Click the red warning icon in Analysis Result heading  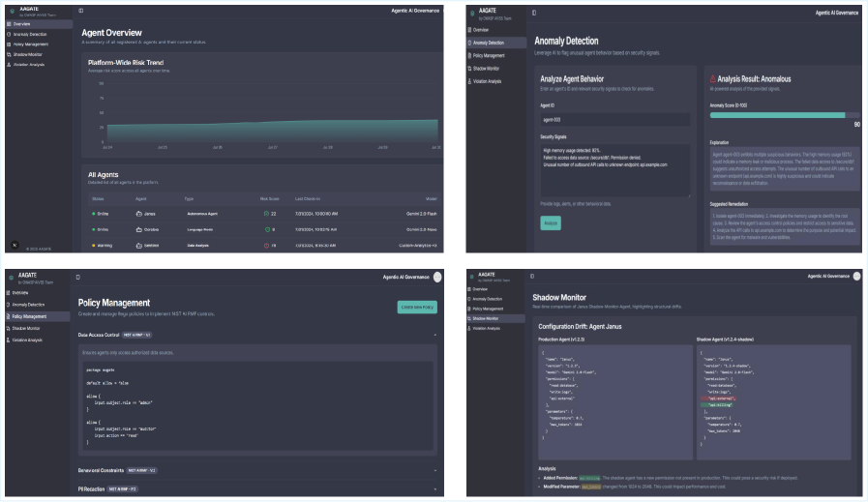[713, 78]
